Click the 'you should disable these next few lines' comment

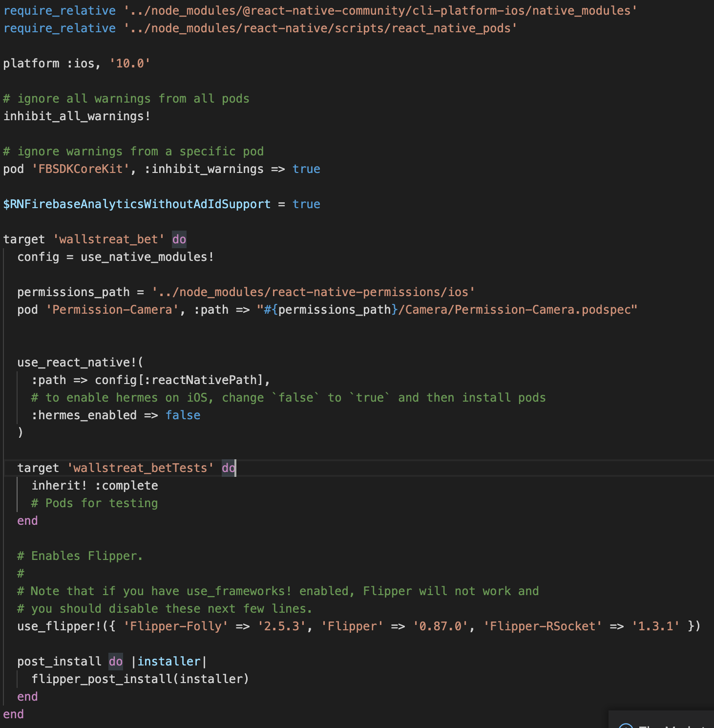165,609
